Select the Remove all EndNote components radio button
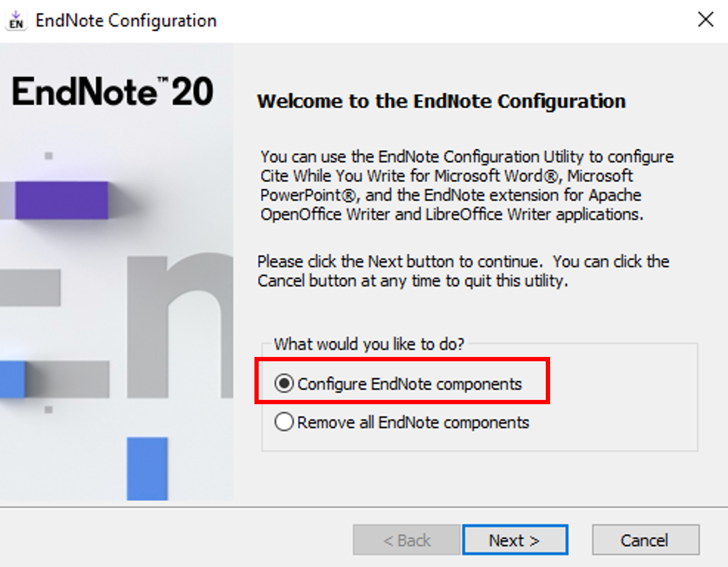728x567 pixels. click(284, 422)
